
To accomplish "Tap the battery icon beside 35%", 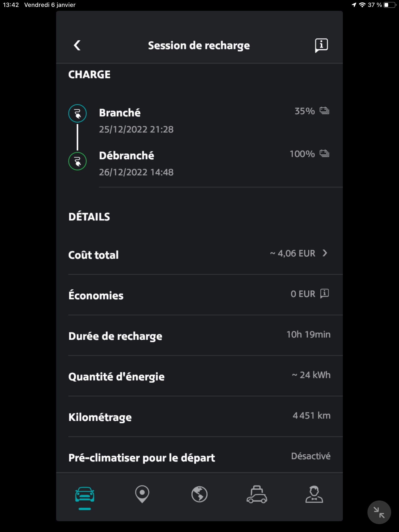I will [x=324, y=111].
